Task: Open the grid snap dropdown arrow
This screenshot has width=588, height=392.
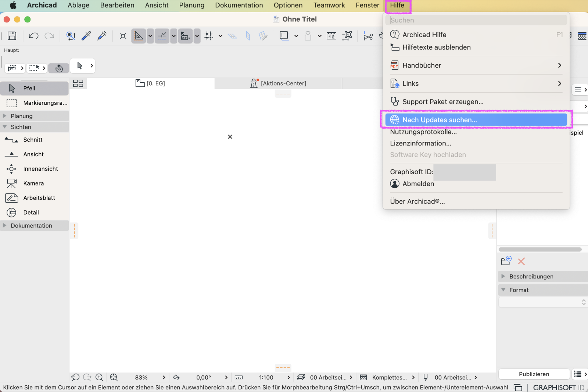Action: [x=220, y=36]
